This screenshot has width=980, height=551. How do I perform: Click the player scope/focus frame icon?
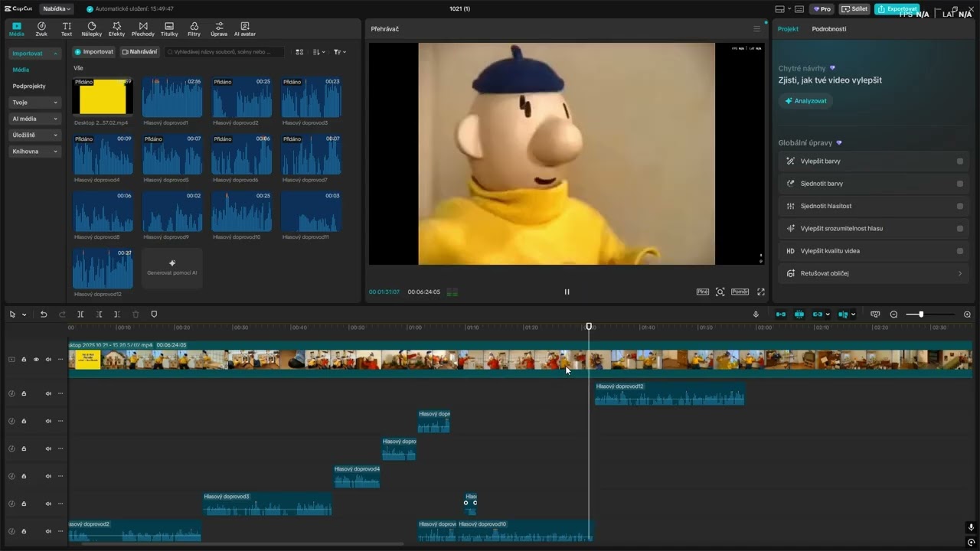[720, 292]
